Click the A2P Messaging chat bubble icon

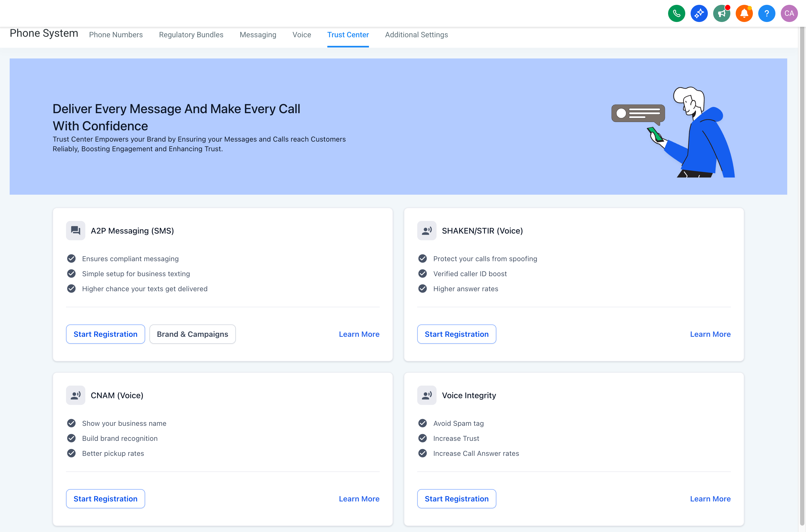(75, 231)
